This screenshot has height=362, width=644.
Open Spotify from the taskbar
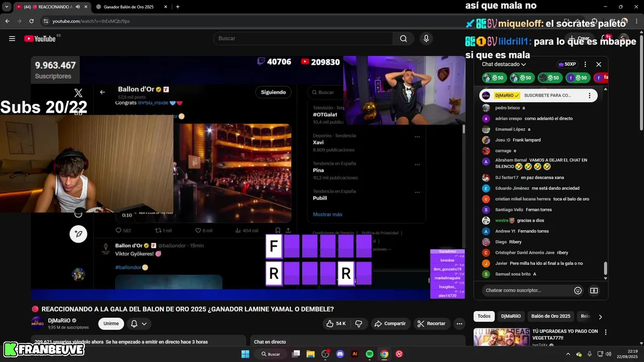point(369,354)
